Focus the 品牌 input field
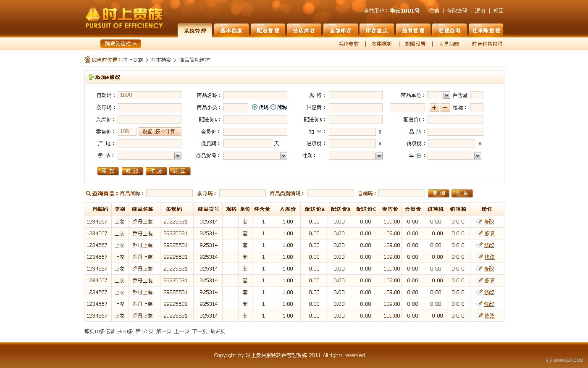Image resolution: width=588 pixels, height=368 pixels. click(455, 132)
